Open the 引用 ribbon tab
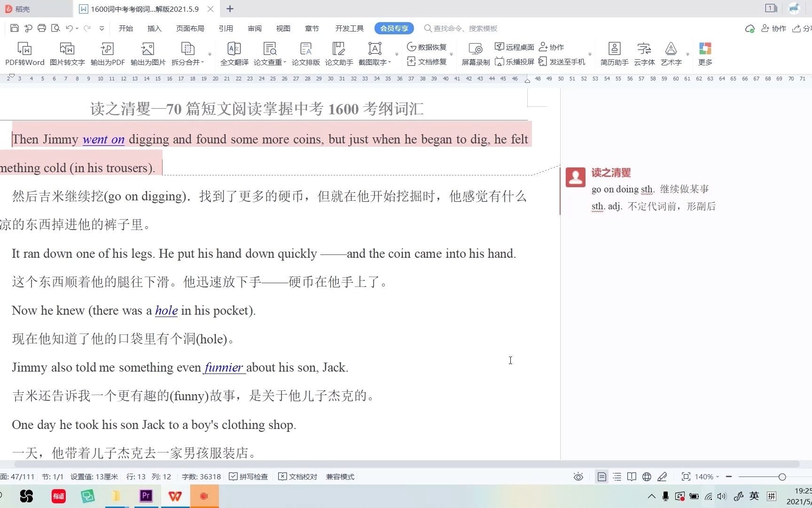 pyautogui.click(x=226, y=28)
